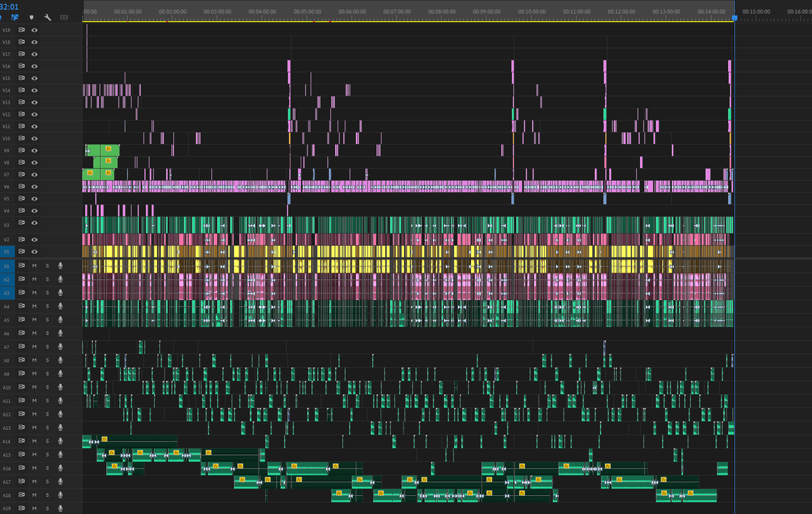Mute audio track A12
This screenshot has width=812, height=514.
(35, 414)
